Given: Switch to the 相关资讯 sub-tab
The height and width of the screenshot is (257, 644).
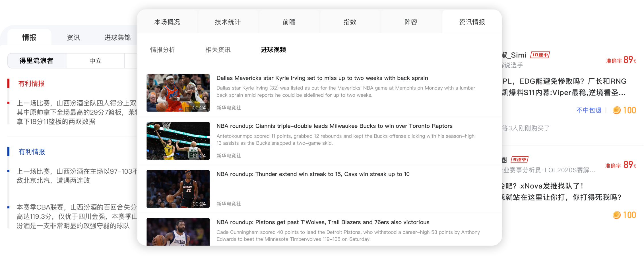Looking at the screenshot, I should click(x=218, y=50).
